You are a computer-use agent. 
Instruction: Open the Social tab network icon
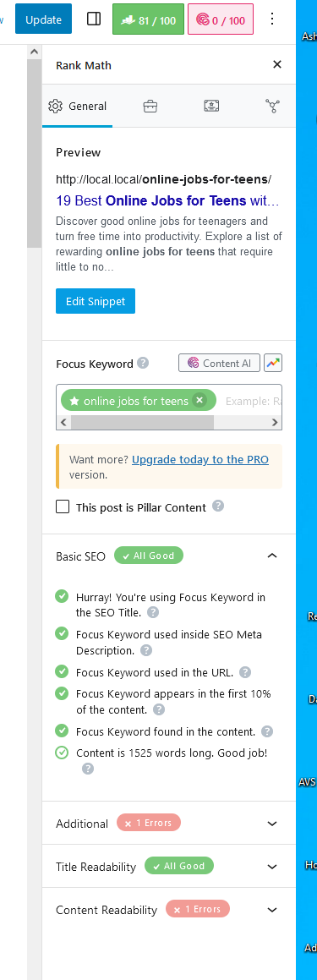pyautogui.click(x=272, y=107)
